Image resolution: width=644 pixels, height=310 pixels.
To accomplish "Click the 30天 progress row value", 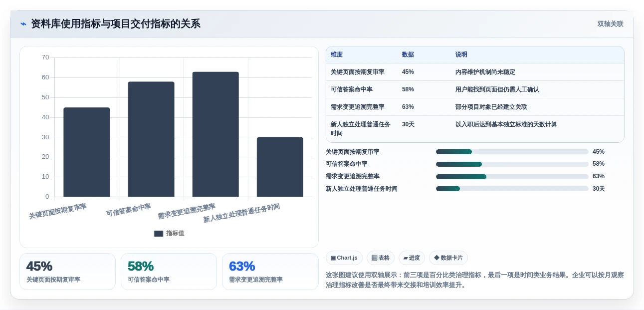I will point(599,189).
